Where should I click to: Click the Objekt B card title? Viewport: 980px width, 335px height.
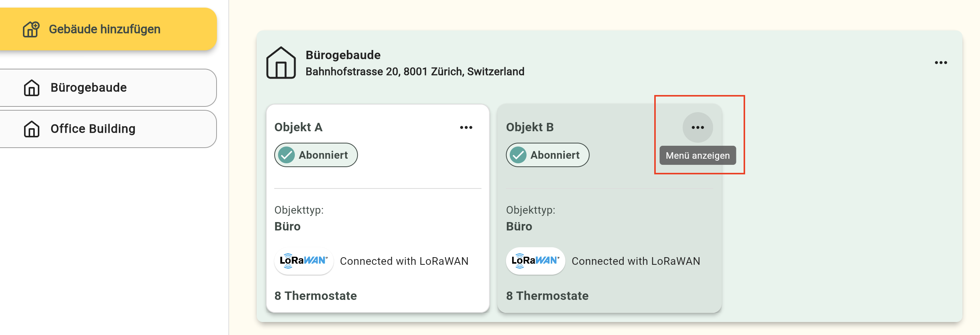pyautogui.click(x=530, y=127)
